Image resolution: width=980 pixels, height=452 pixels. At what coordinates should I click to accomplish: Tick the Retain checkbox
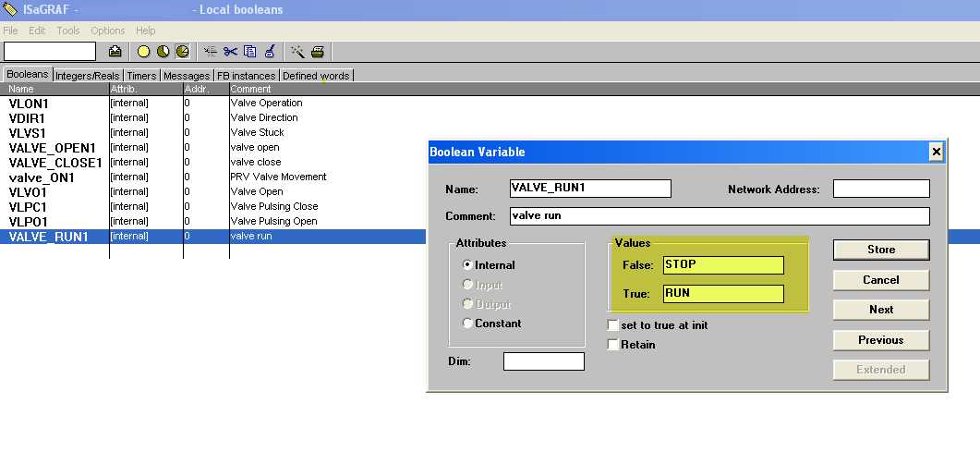pyautogui.click(x=613, y=345)
